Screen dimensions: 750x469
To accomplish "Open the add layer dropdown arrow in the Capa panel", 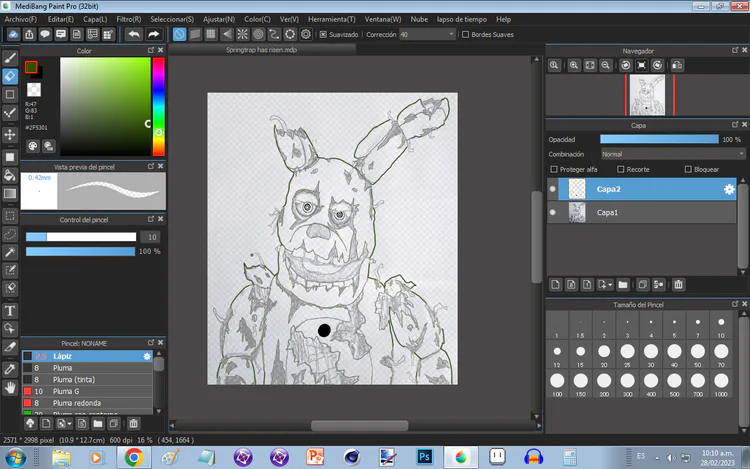I will 609,285.
